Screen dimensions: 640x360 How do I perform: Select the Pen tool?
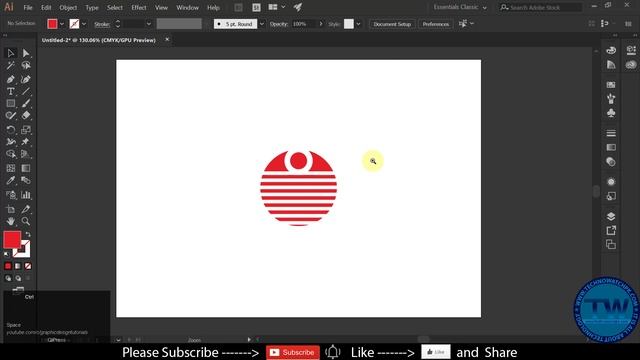11,79
